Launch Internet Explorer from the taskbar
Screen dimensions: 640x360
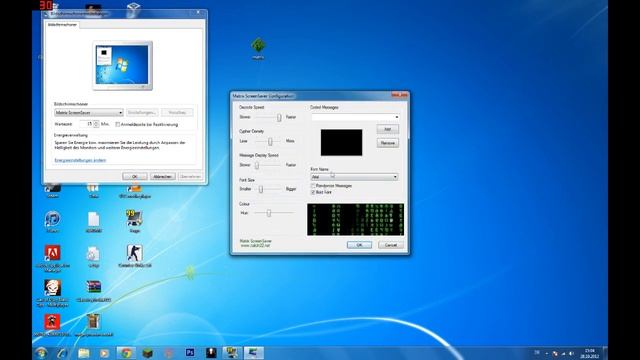[x=62, y=353]
